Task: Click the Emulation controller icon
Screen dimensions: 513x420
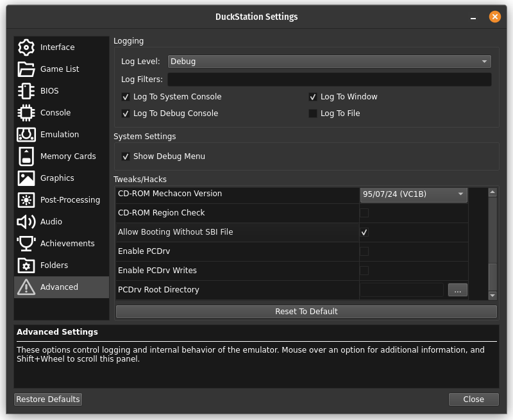Action: pos(26,135)
